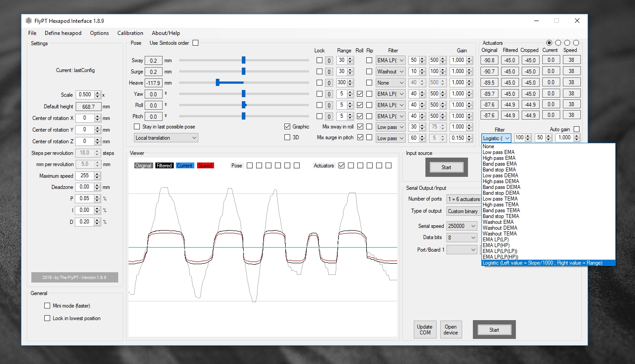Screen dimensions: 635x364
Task: Click the Maximum speed input field
Action: (x=84, y=176)
